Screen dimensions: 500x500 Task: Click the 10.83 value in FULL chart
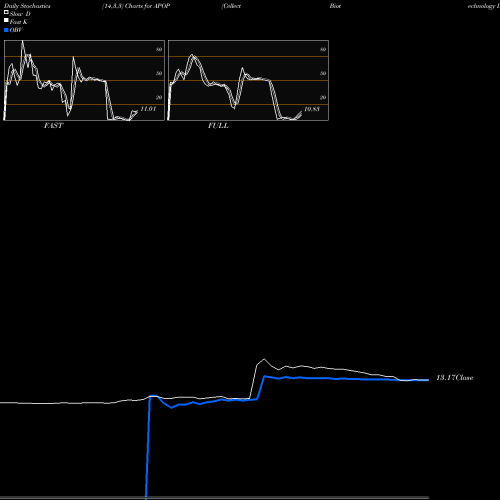[x=312, y=109]
